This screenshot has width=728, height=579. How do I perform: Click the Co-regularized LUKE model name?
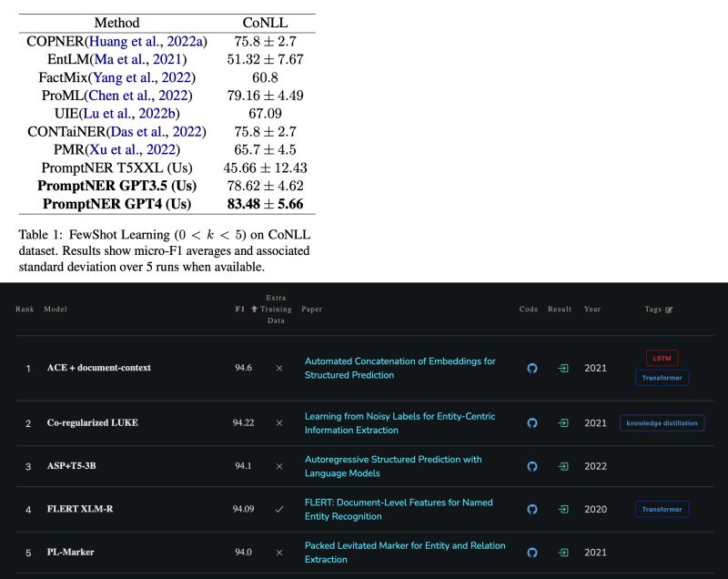93,423
